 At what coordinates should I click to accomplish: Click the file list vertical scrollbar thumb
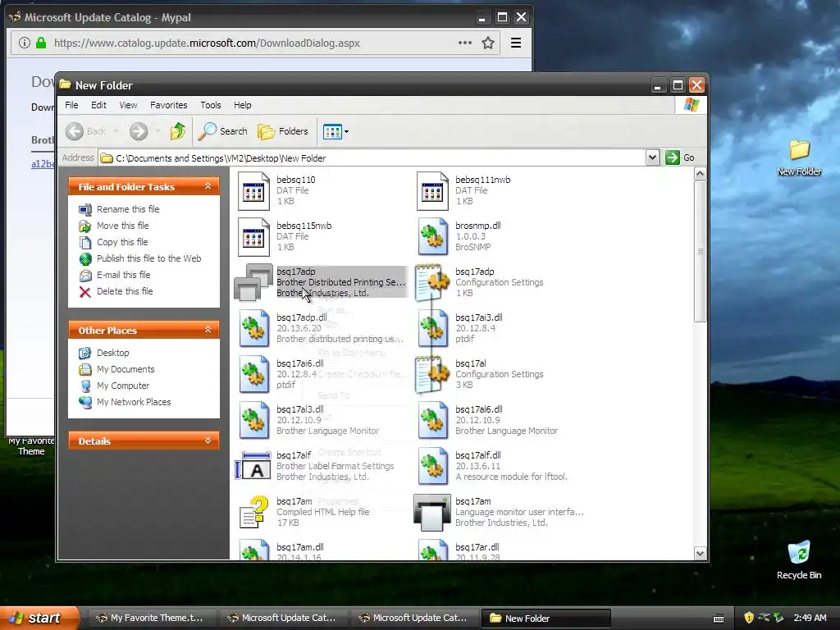click(x=700, y=251)
